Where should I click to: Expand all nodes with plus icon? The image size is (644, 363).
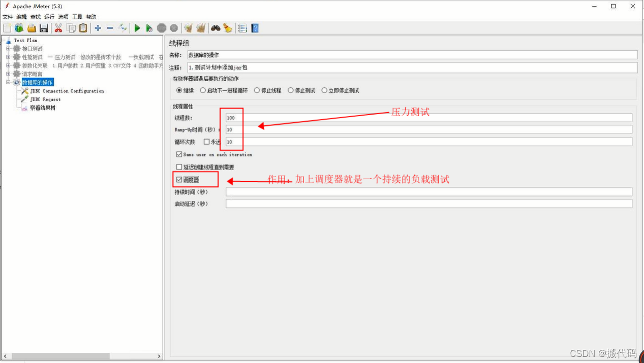tap(98, 28)
